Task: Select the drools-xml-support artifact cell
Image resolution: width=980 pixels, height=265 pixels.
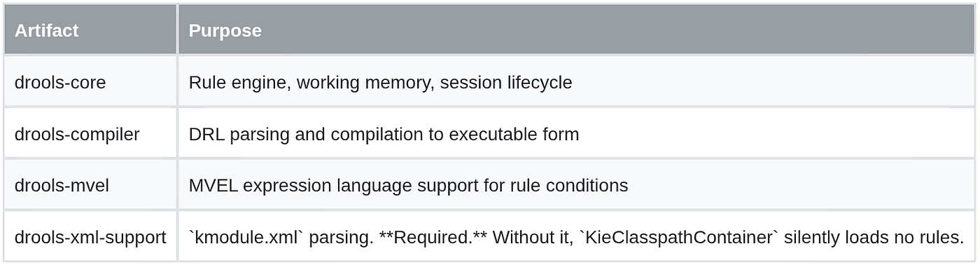Action: point(90,237)
